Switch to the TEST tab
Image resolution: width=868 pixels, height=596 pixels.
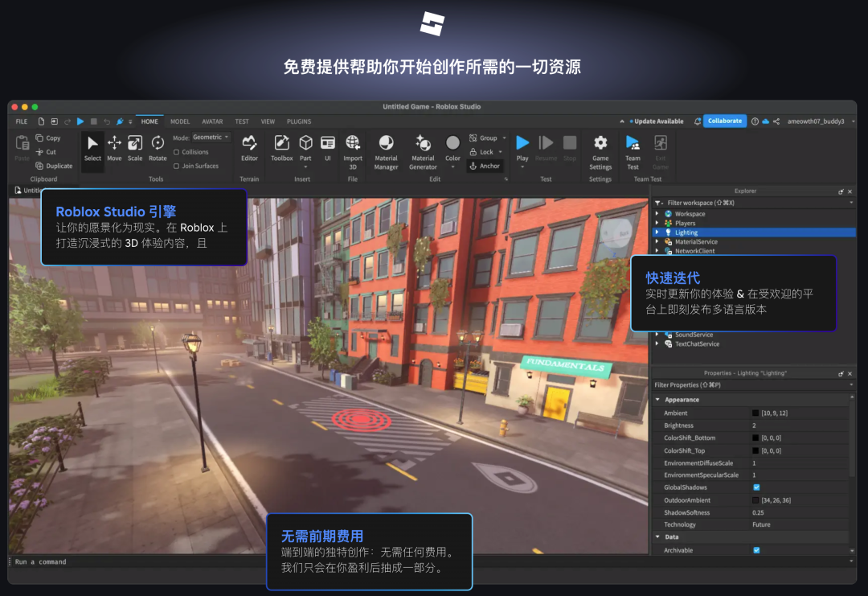tap(242, 121)
